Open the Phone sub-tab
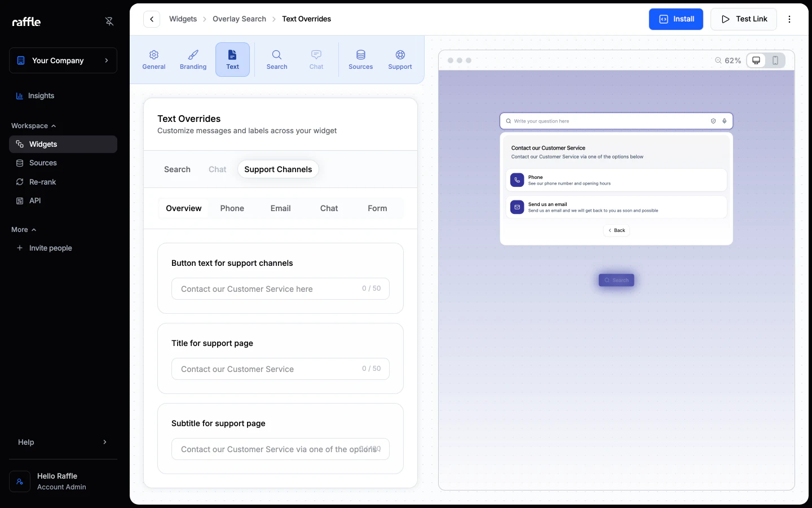The height and width of the screenshot is (508, 812). point(232,208)
